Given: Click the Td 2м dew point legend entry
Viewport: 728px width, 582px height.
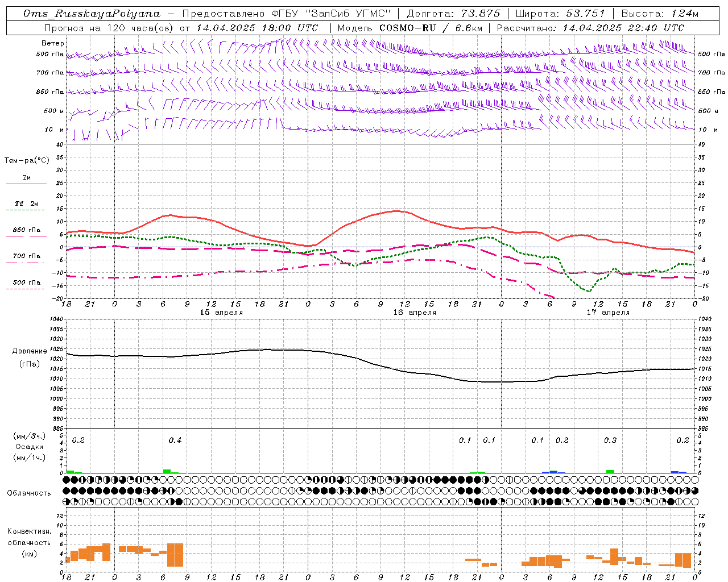Looking at the screenshot, I should pyautogui.click(x=27, y=203).
